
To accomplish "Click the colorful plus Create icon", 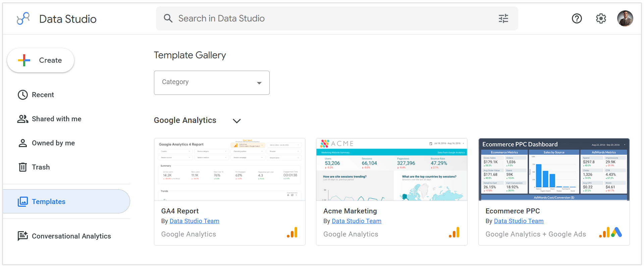I will (x=24, y=60).
